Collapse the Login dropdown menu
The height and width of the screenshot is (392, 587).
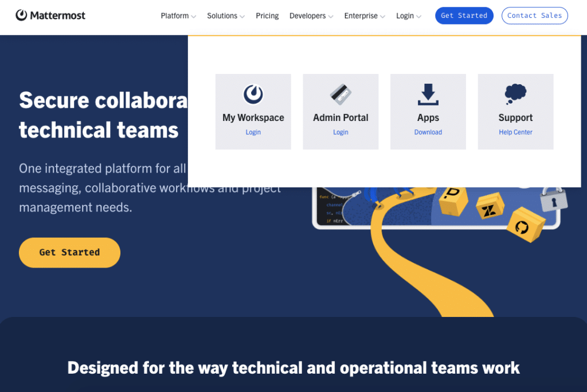(x=408, y=16)
